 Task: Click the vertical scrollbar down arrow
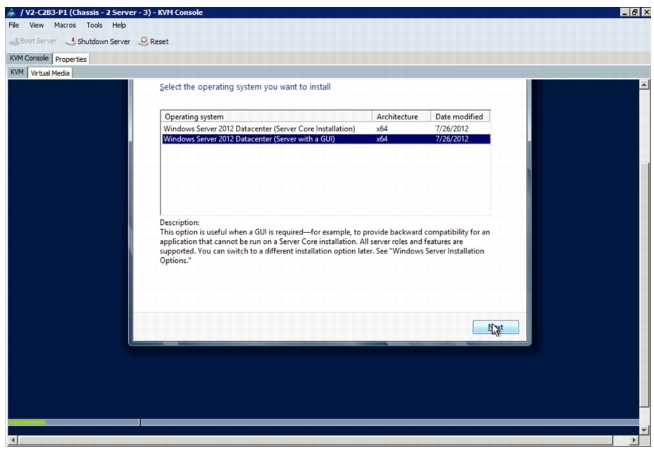click(x=644, y=430)
